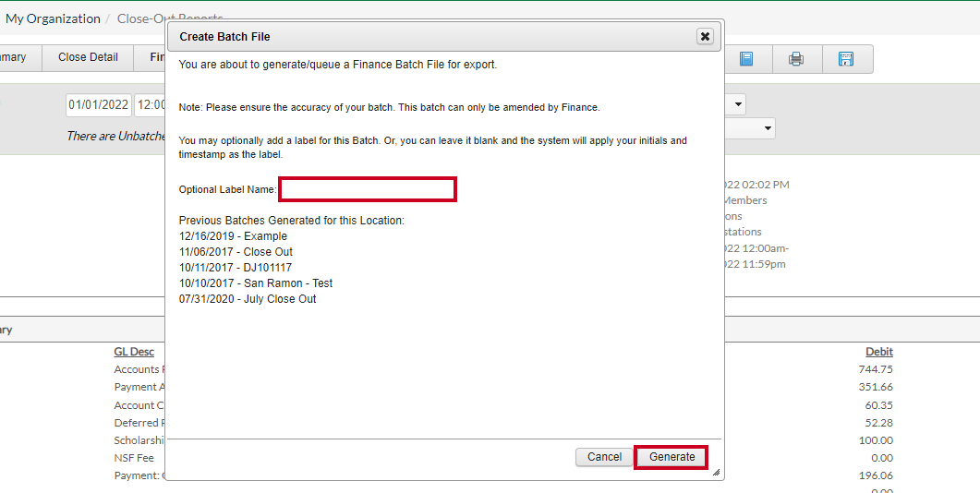Viewport: 980px width, 493px height.
Task: Click the Generate button
Action: pyautogui.click(x=671, y=457)
